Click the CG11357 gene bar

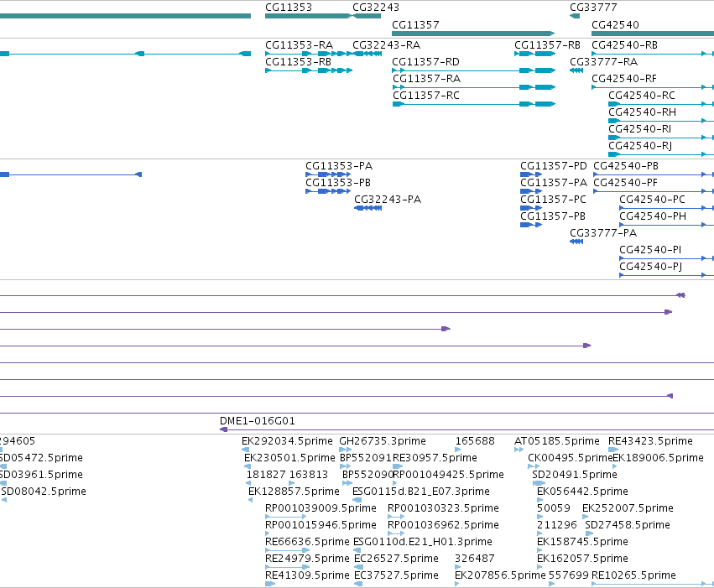point(473,34)
